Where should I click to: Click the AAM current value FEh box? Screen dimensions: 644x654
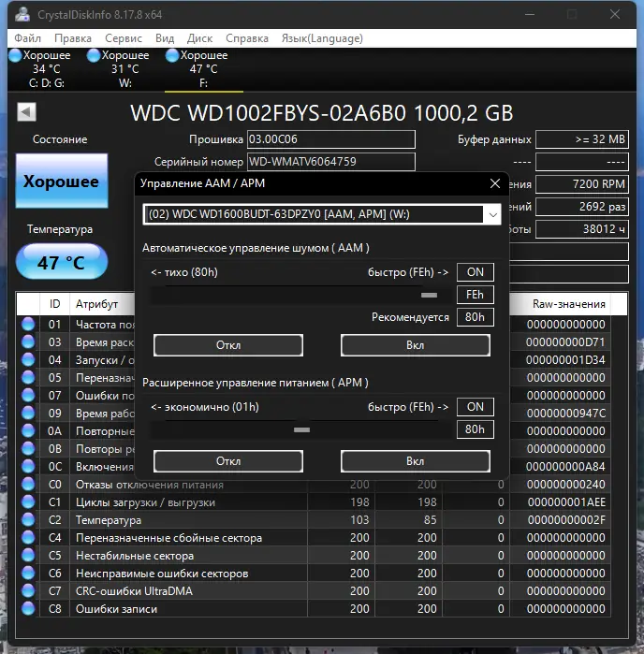coord(476,295)
